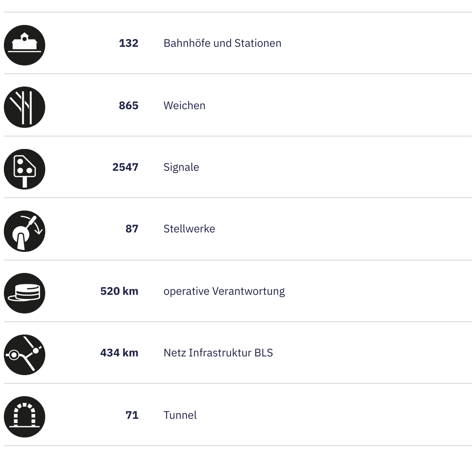Image resolution: width=476 pixels, height=450 pixels.
Task: Click the railway switches track icon
Action: tap(25, 107)
